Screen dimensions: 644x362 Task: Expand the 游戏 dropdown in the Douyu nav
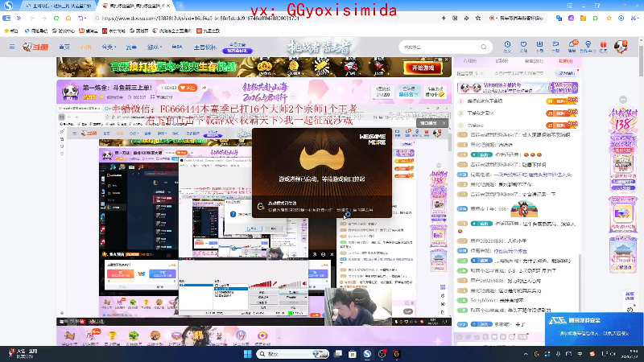click(x=155, y=47)
